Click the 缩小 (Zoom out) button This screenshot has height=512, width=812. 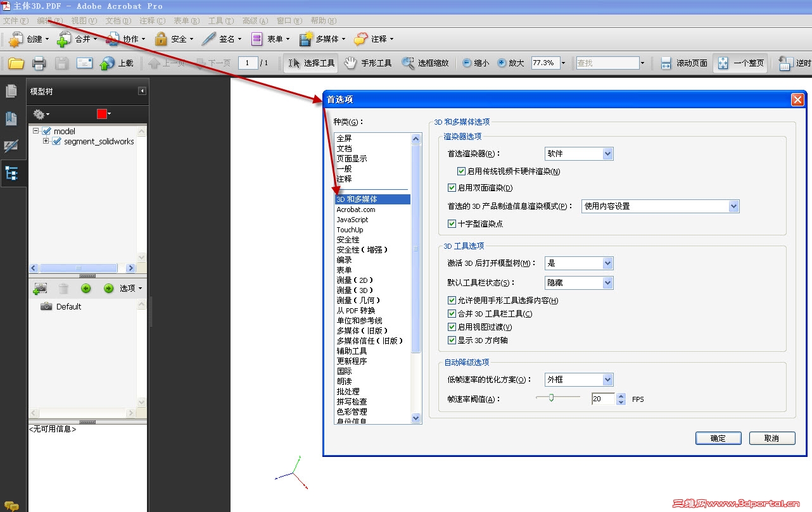pos(475,63)
